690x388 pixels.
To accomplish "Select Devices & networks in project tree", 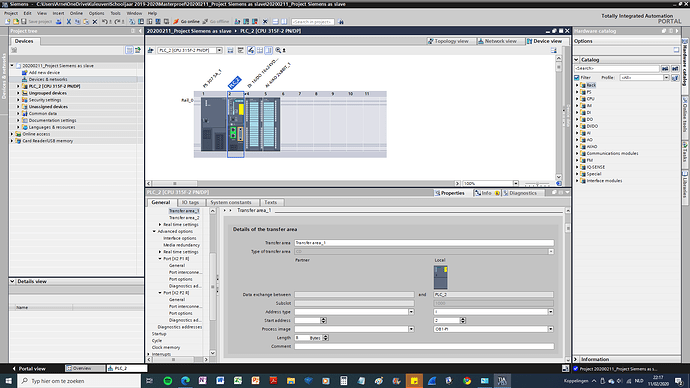I will click(x=48, y=80).
